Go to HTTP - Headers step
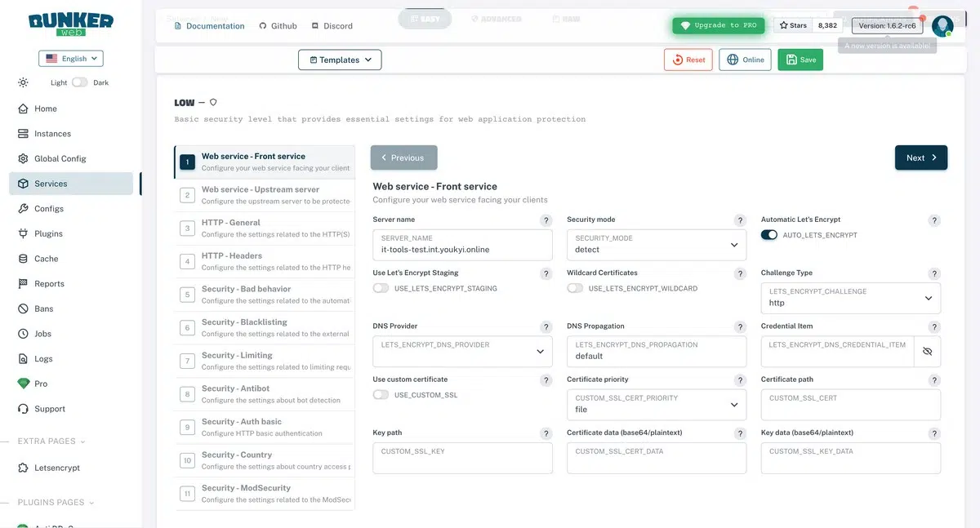This screenshot has height=528, width=980. [265, 261]
